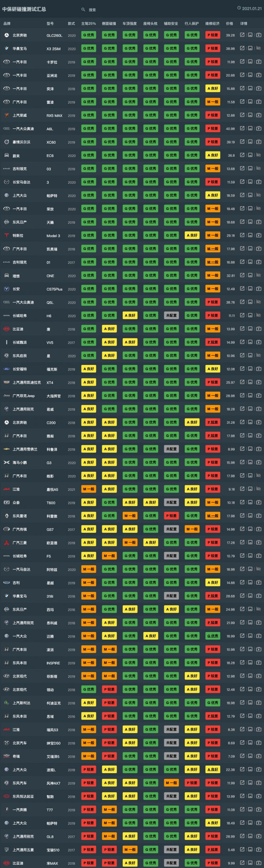Play video icon for 福克斯 row
Screen dimensions: 264x868
tap(259, 369)
